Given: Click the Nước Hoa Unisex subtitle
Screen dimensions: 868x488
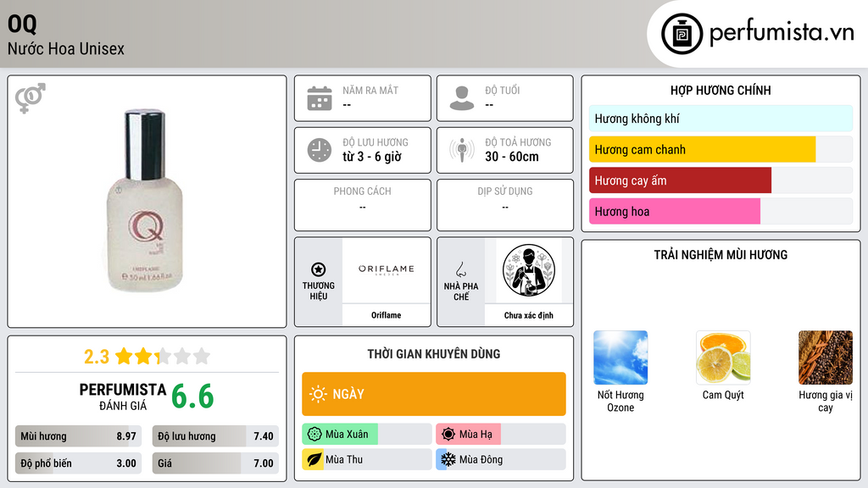Looking at the screenshot, I should (66, 48).
